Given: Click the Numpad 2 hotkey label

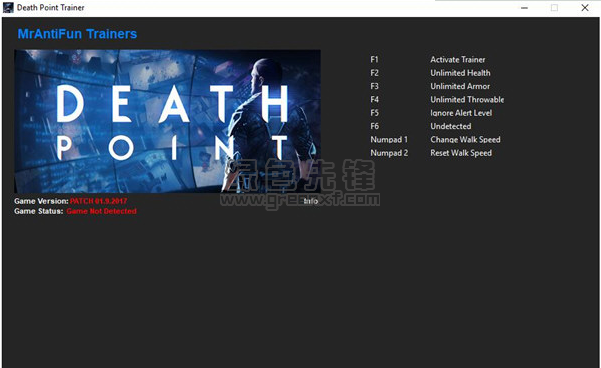Looking at the screenshot, I should [x=389, y=153].
